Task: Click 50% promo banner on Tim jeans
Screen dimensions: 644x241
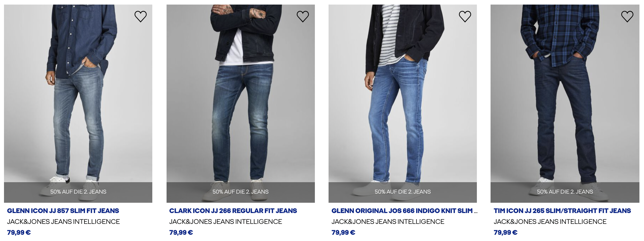Action: pos(565,192)
